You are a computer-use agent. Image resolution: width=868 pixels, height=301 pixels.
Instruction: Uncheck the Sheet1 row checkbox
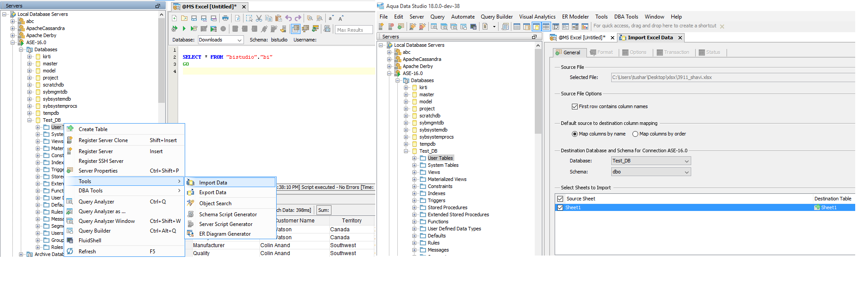560,207
